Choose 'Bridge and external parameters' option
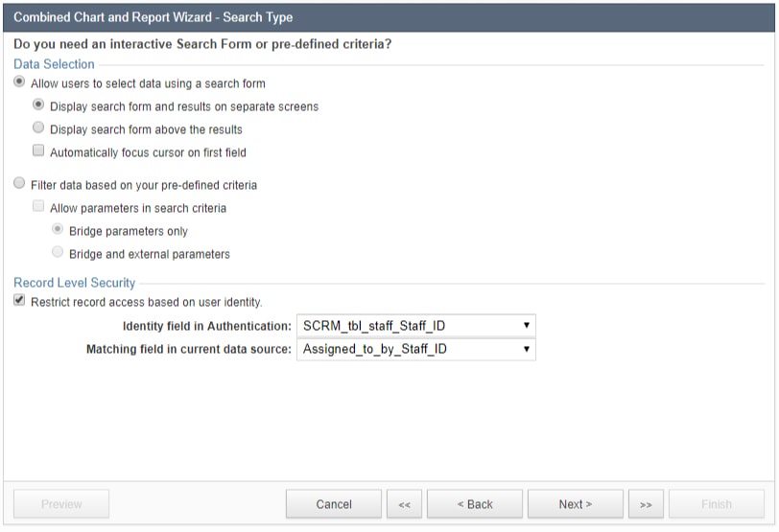The width and height of the screenshot is (779, 532). click(58, 253)
